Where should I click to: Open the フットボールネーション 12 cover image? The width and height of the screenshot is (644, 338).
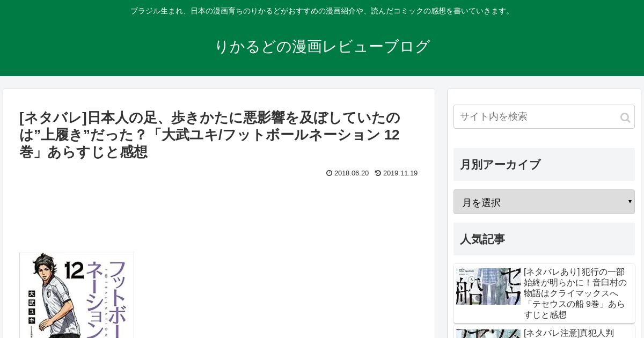[77, 295]
